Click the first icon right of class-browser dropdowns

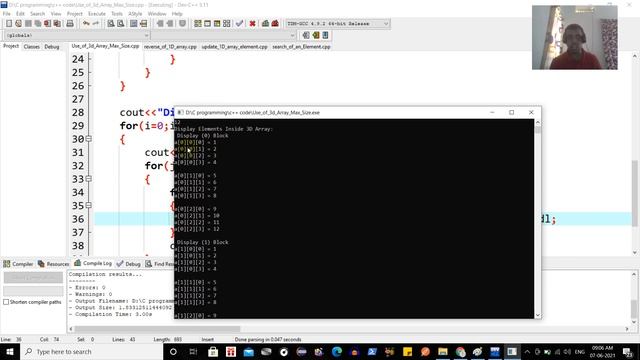[306, 36]
